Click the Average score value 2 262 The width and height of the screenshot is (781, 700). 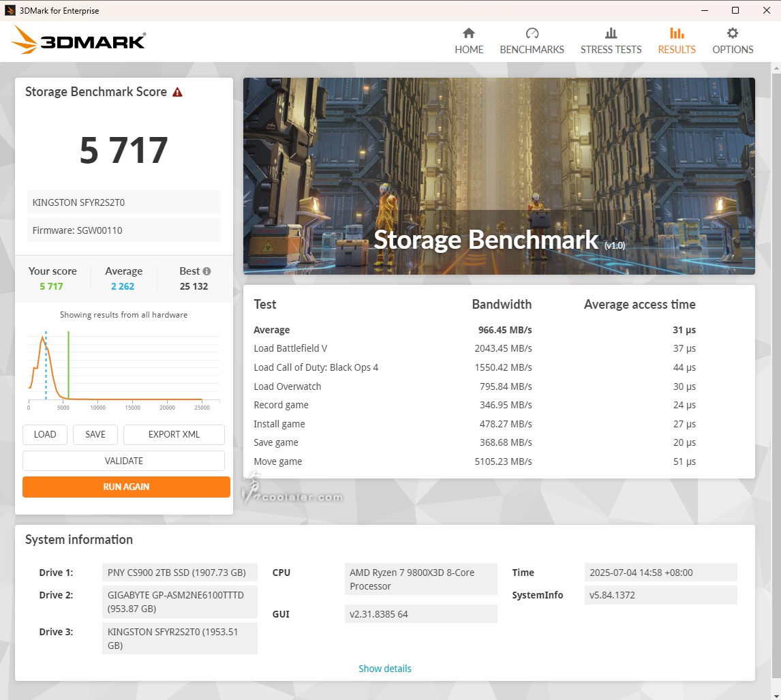point(123,286)
